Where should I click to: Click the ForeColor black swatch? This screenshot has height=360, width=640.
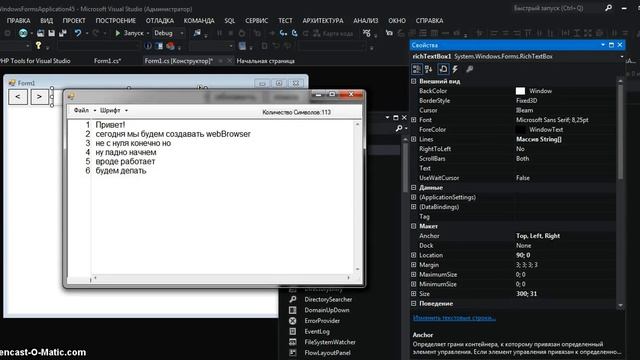(x=520, y=129)
